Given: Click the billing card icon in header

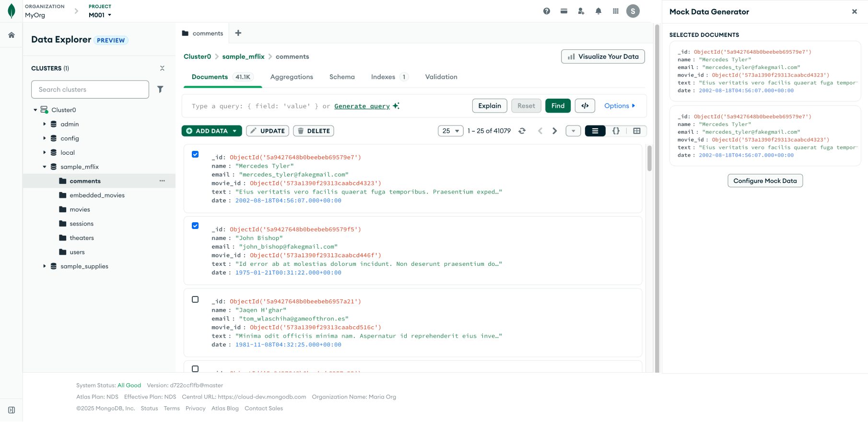Looking at the screenshot, I should tap(564, 11).
